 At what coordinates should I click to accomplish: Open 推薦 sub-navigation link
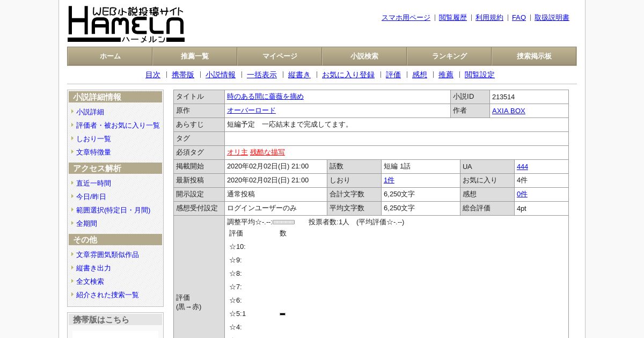(x=446, y=75)
